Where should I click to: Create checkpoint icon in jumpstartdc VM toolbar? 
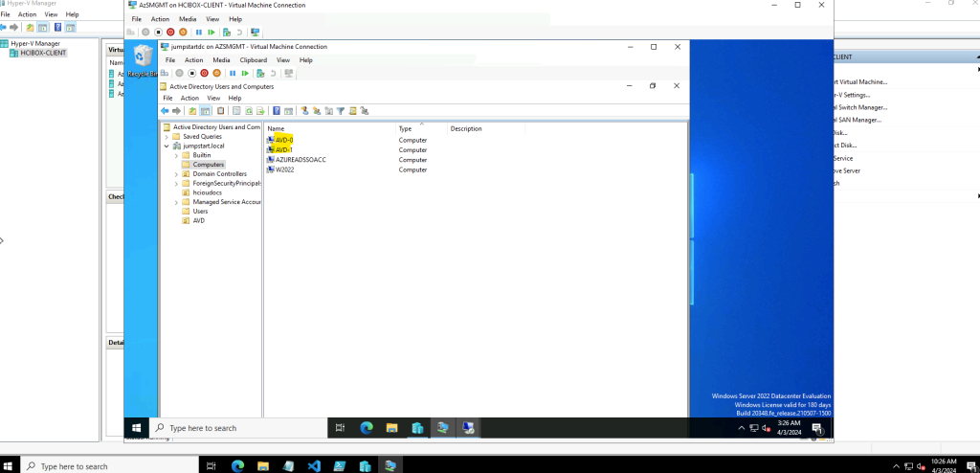pos(260,73)
